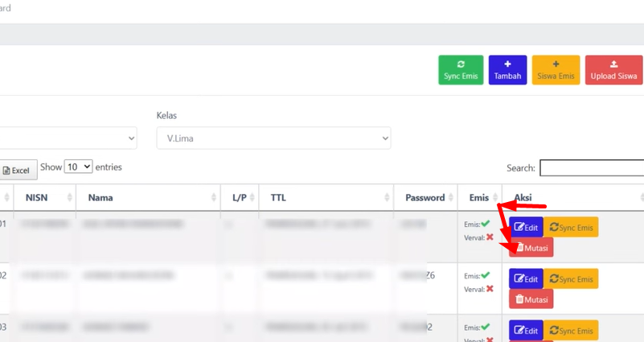Click the green Sync Emis button

pyautogui.click(x=461, y=70)
